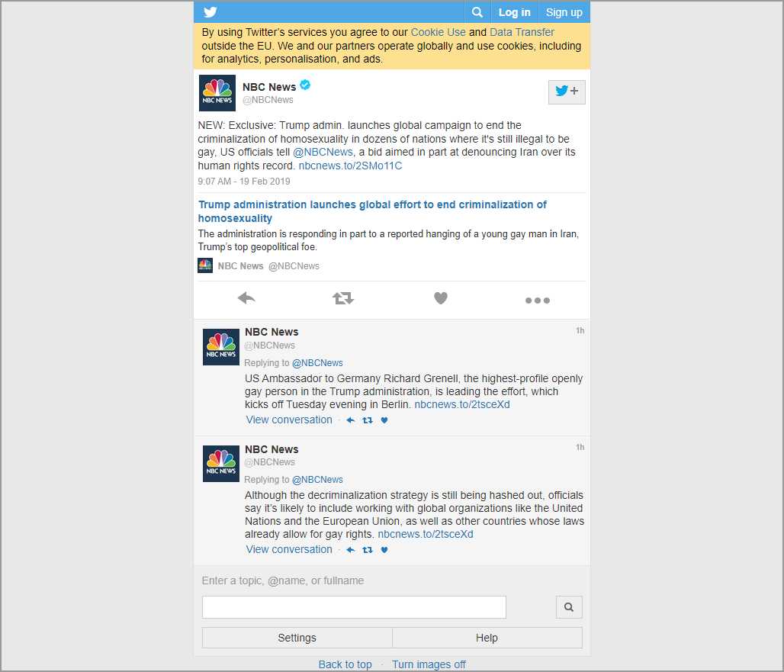
Task: Open more options ellipsis on main tweet
Action: pos(538,301)
